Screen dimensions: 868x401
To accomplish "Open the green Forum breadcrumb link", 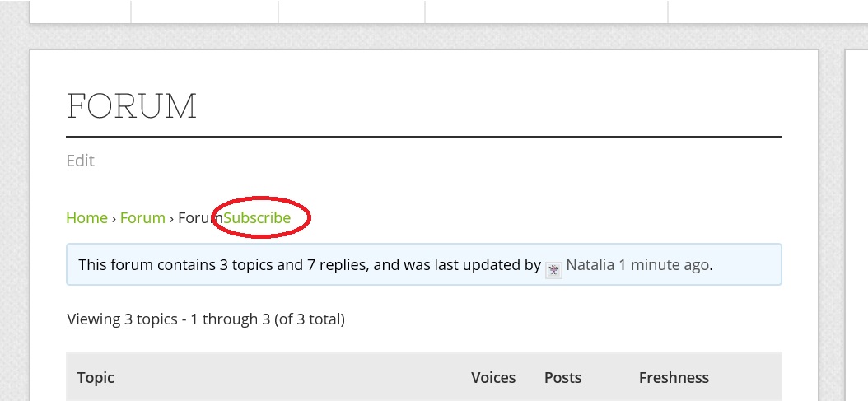I will point(142,217).
